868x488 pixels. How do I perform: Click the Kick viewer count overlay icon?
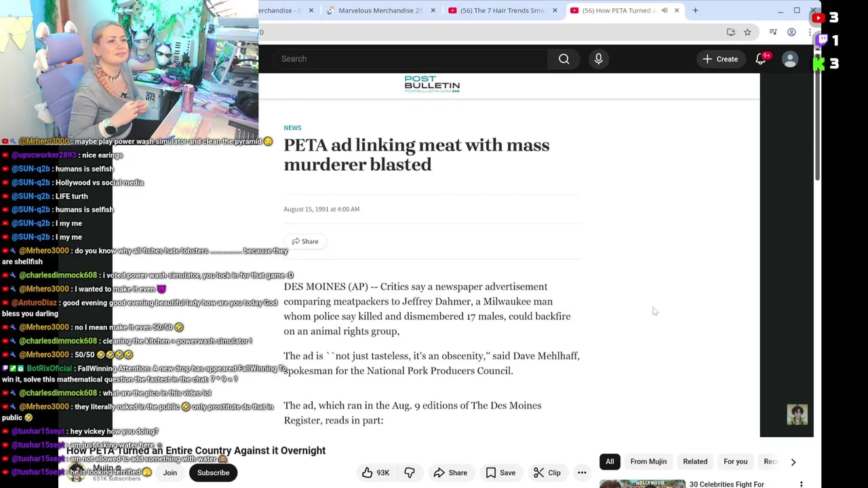[x=819, y=63]
